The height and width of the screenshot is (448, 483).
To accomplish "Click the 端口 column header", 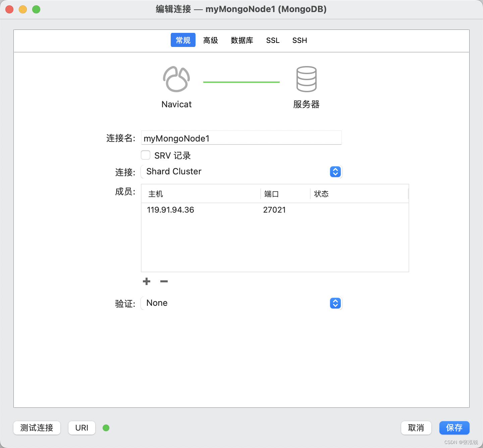I will tap(285, 194).
